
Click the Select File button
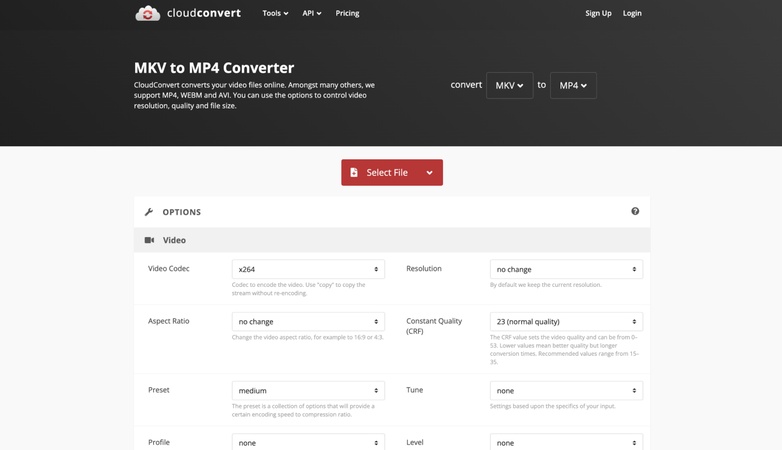pyautogui.click(x=391, y=173)
